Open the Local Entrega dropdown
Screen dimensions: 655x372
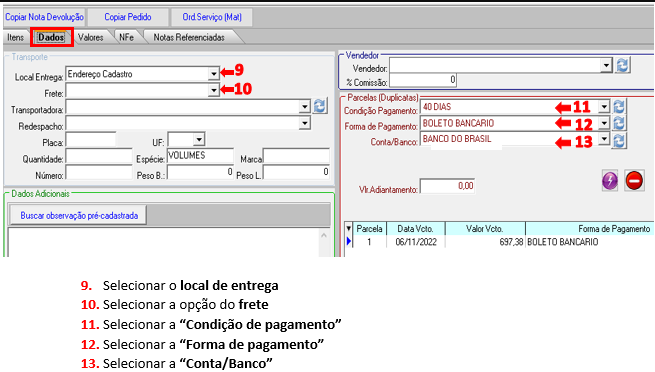(x=213, y=74)
